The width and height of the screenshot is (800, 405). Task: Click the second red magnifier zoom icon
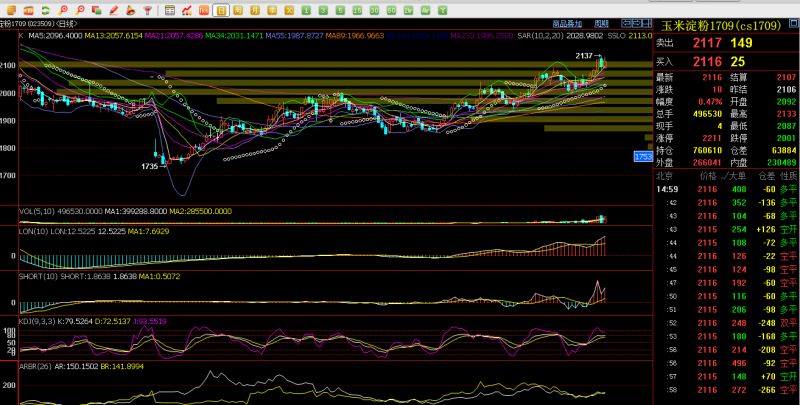pyautogui.click(x=80, y=10)
